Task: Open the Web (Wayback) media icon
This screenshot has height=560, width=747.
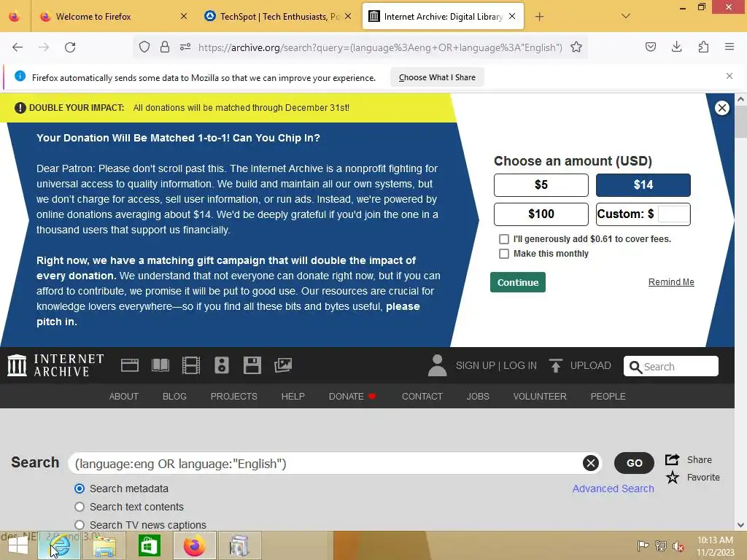Action: (x=130, y=365)
